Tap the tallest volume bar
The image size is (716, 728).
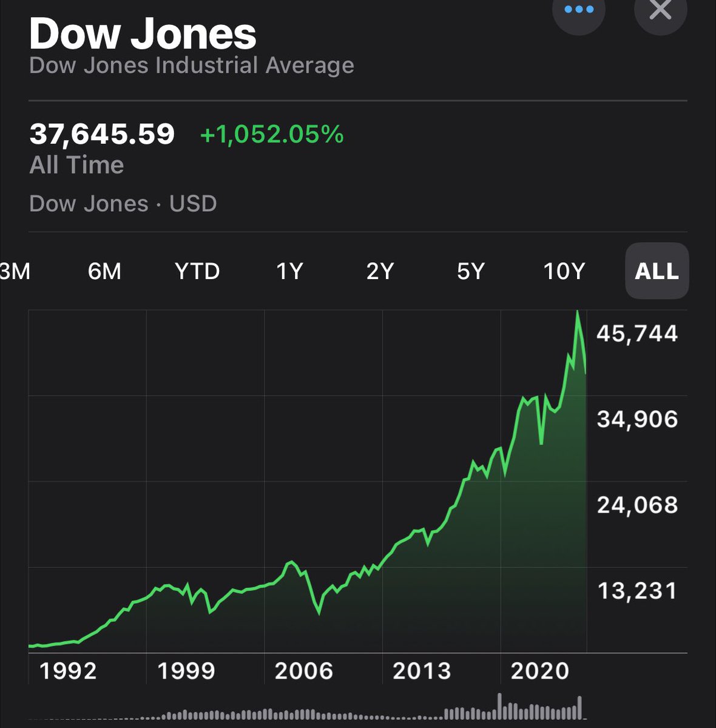[x=501, y=707]
